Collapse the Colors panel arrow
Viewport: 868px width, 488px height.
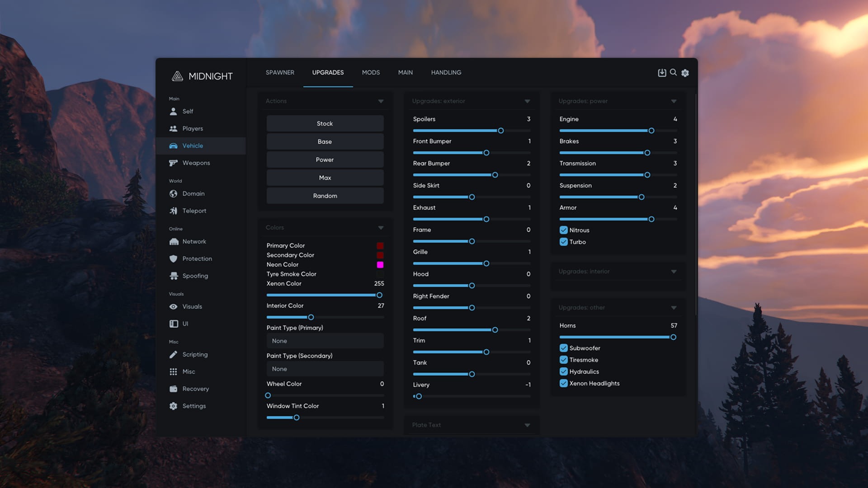(x=381, y=228)
